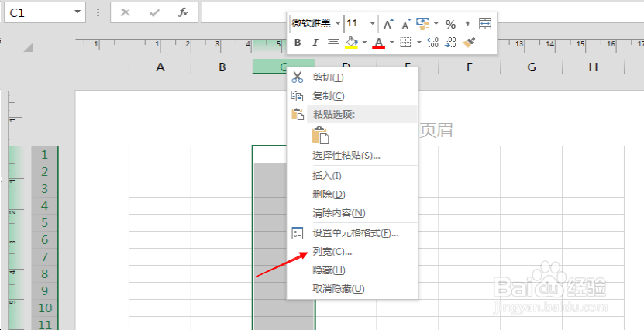Apply borders with borders icon

(x=406, y=43)
